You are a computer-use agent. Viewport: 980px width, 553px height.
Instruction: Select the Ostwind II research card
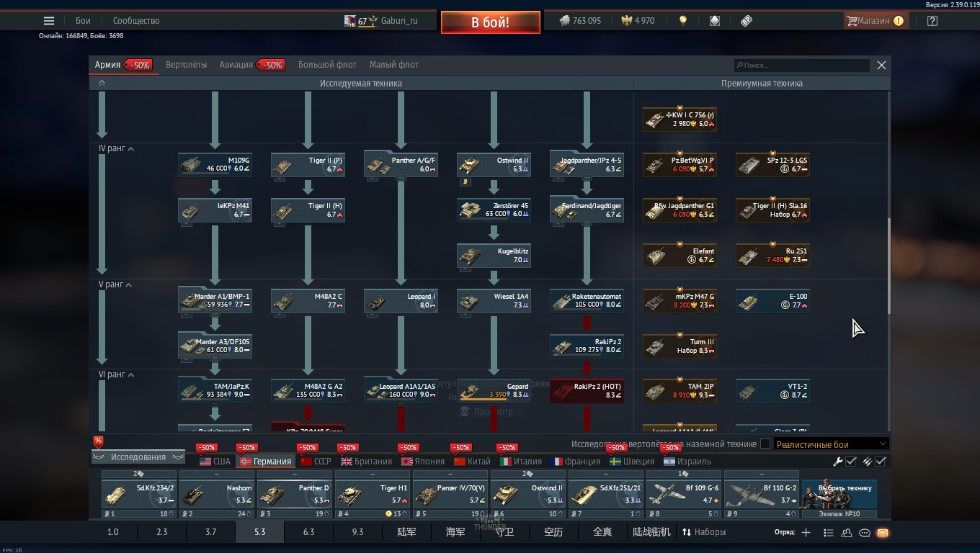(494, 165)
